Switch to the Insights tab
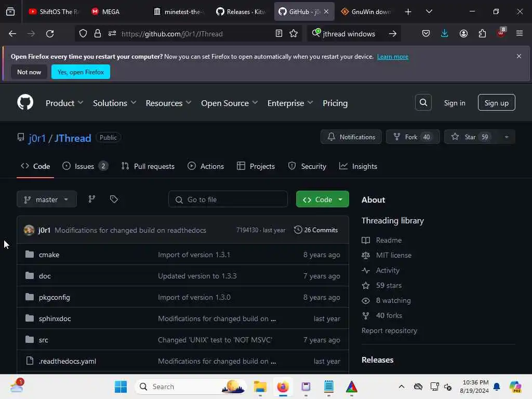532x399 pixels. click(x=358, y=166)
